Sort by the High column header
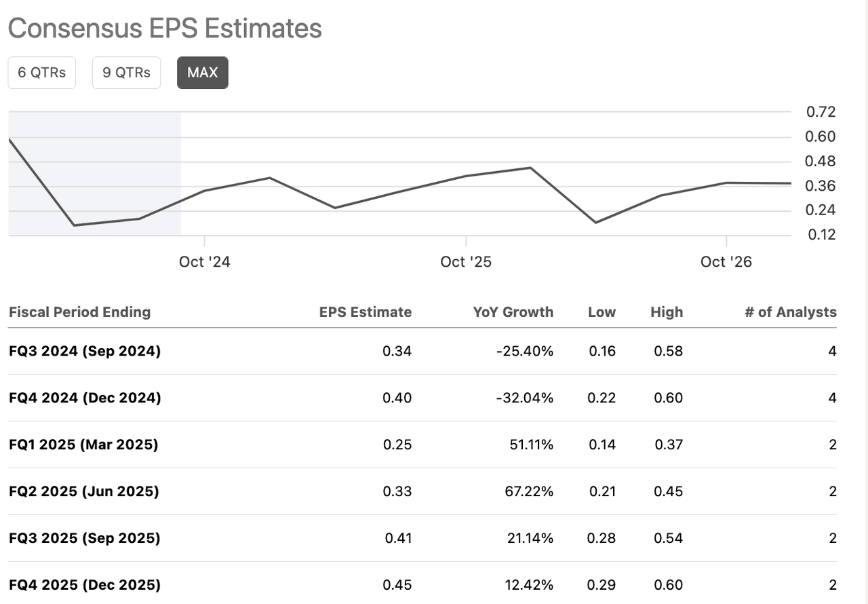Viewport: 868px width, 604px height. [666, 312]
